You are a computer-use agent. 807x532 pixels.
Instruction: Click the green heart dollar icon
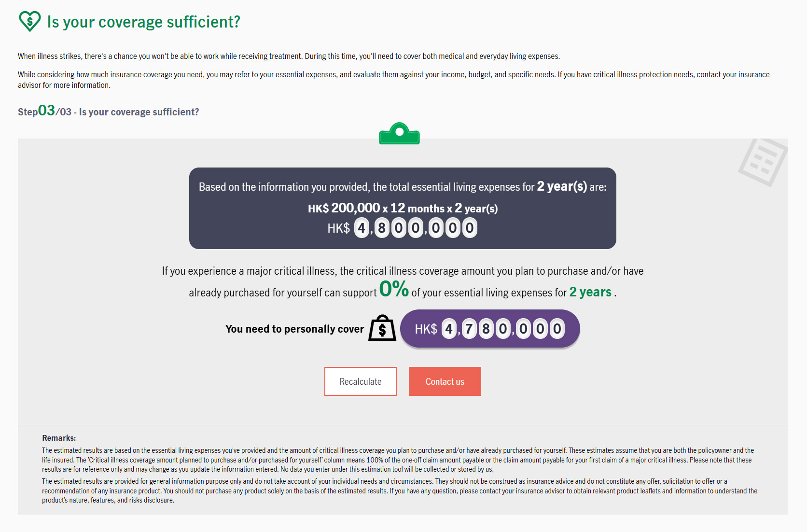click(x=29, y=22)
